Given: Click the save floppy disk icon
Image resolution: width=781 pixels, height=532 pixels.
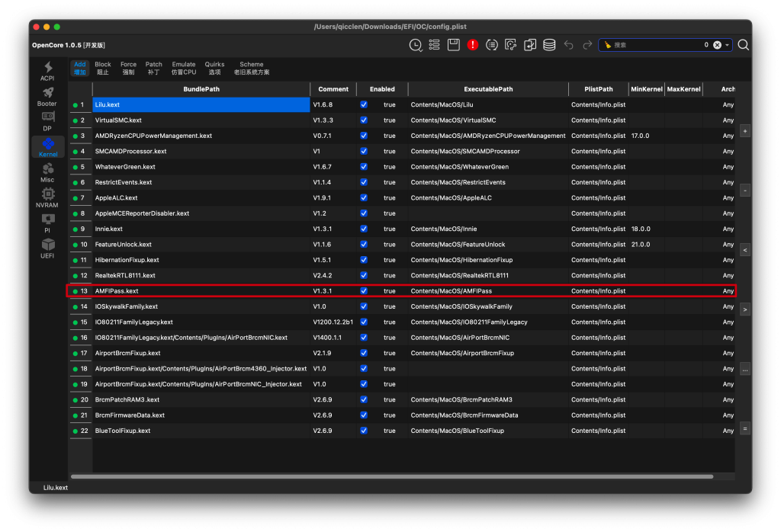Looking at the screenshot, I should point(454,45).
